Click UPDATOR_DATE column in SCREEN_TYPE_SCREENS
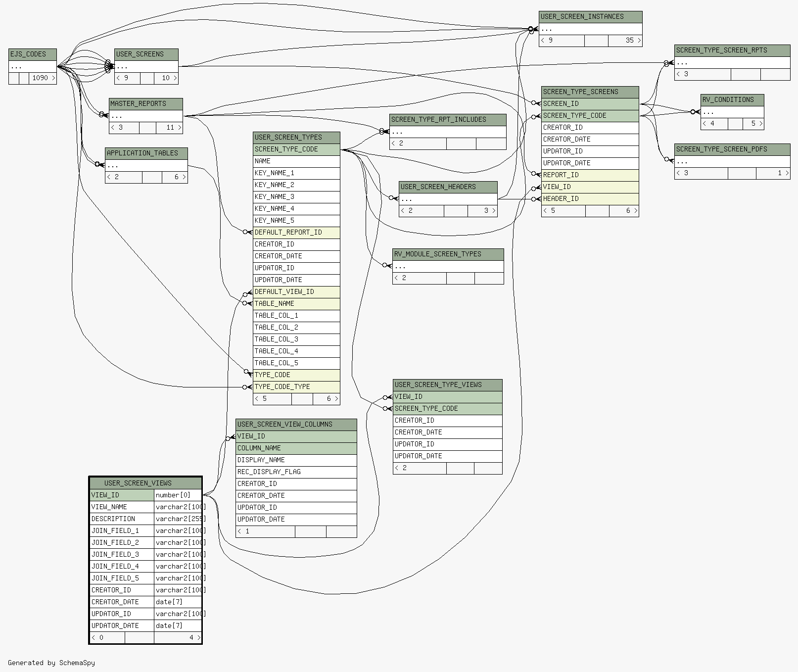Viewport: 798px width, 672px height. (590, 163)
